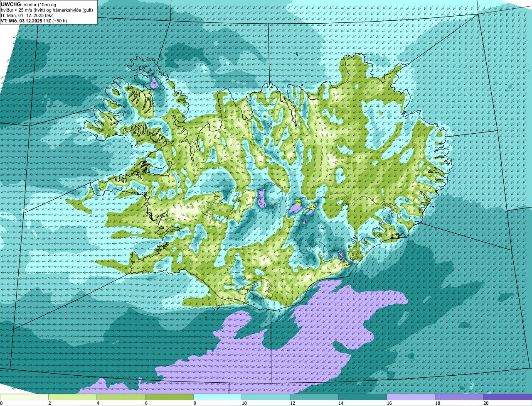Click the legend tick label "4"

pyautogui.click(x=98, y=403)
